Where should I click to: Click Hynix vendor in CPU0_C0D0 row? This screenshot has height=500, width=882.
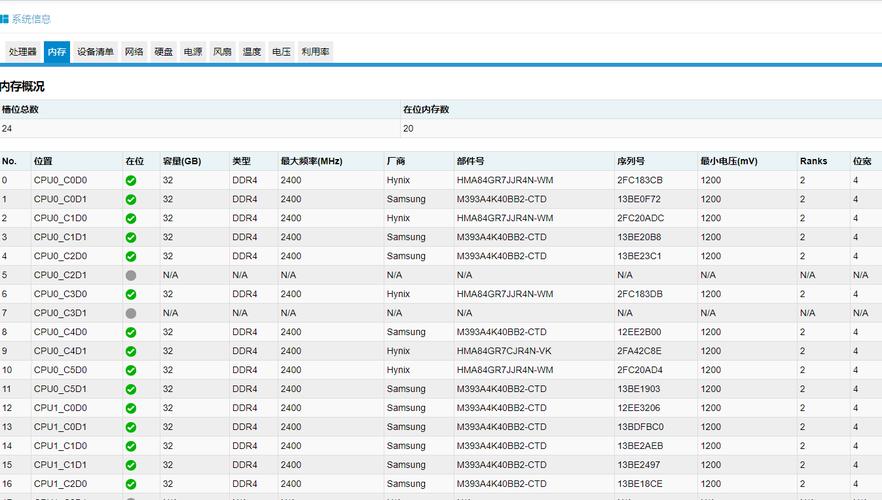point(398,180)
